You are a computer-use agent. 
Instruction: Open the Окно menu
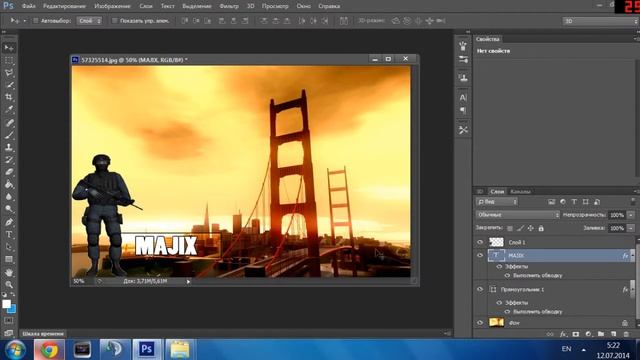pos(304,6)
